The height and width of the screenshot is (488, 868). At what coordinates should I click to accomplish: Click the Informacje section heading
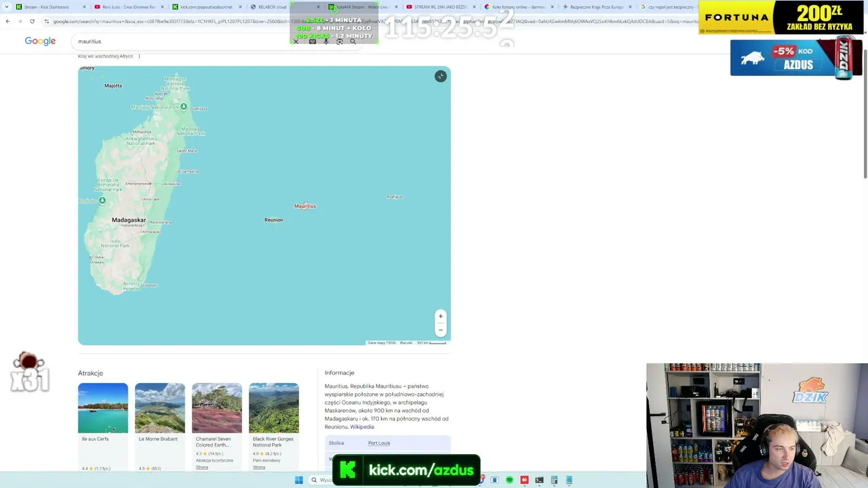pos(340,373)
